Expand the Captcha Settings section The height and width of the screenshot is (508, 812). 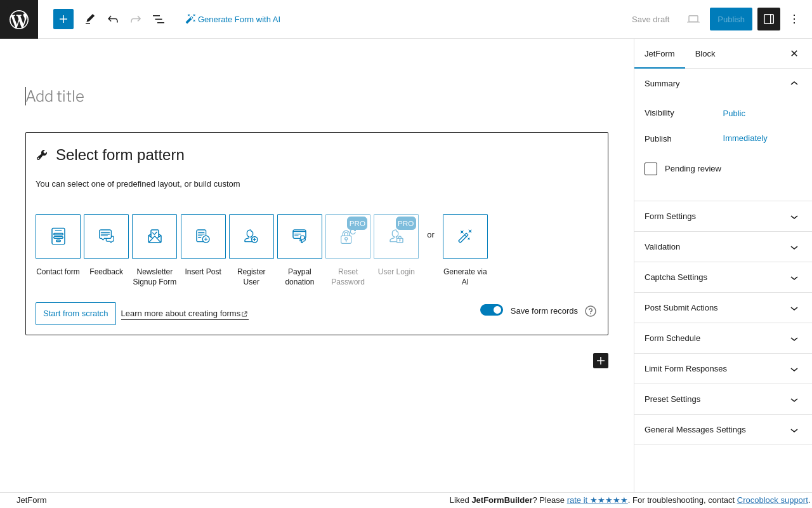pyautogui.click(x=723, y=277)
